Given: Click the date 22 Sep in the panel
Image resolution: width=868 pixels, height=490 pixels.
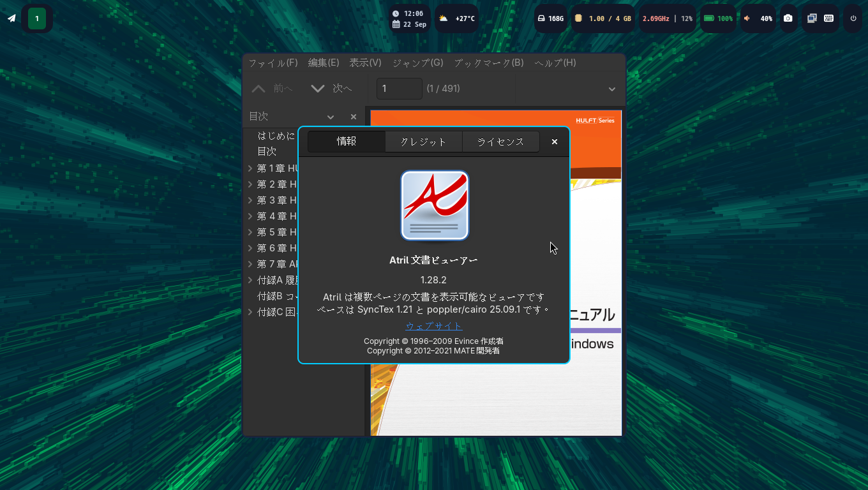Looking at the screenshot, I should (409, 24).
